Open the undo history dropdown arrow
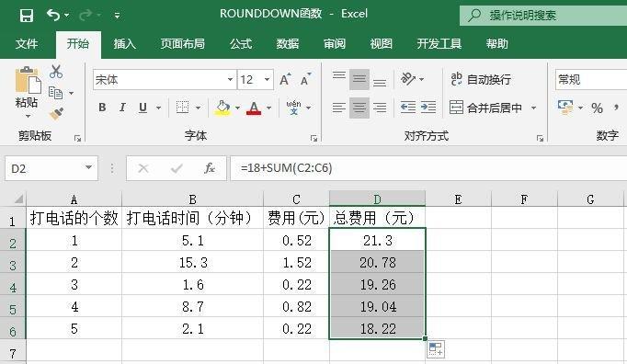The width and height of the screenshot is (627, 364). [x=67, y=16]
